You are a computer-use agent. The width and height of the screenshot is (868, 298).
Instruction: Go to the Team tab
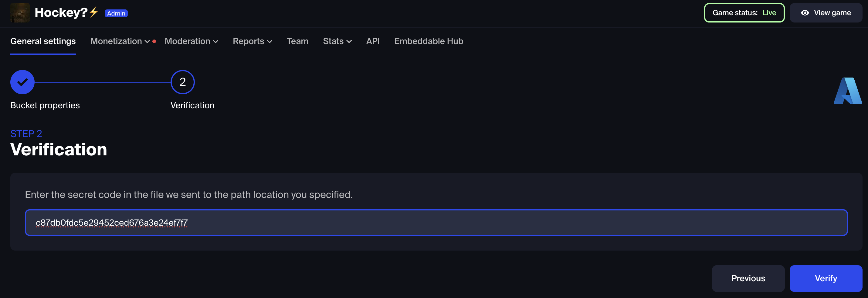297,41
